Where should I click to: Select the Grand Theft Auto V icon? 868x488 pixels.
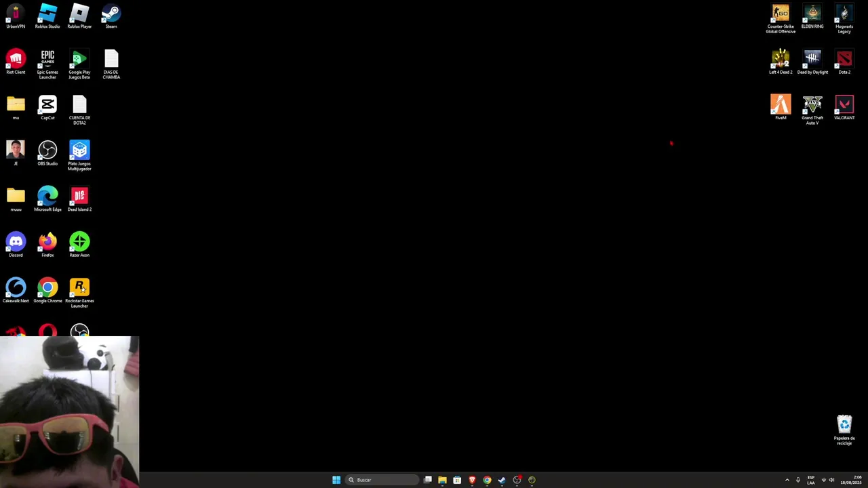click(812, 110)
